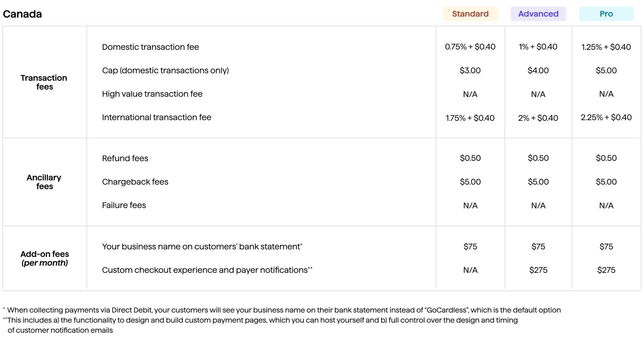Image resolution: width=644 pixels, height=349 pixels.
Task: Click the 0.75% + $0.40 Standard domestic fee
Action: click(470, 47)
